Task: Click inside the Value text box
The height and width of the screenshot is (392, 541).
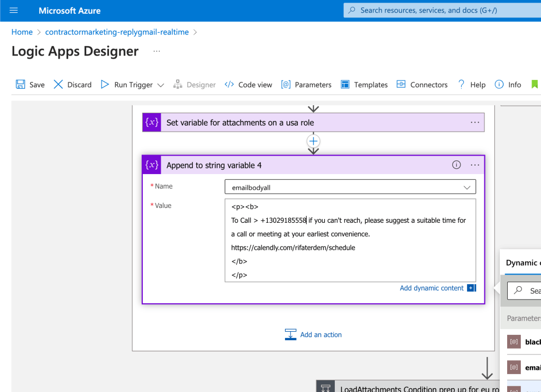Action: [350, 240]
